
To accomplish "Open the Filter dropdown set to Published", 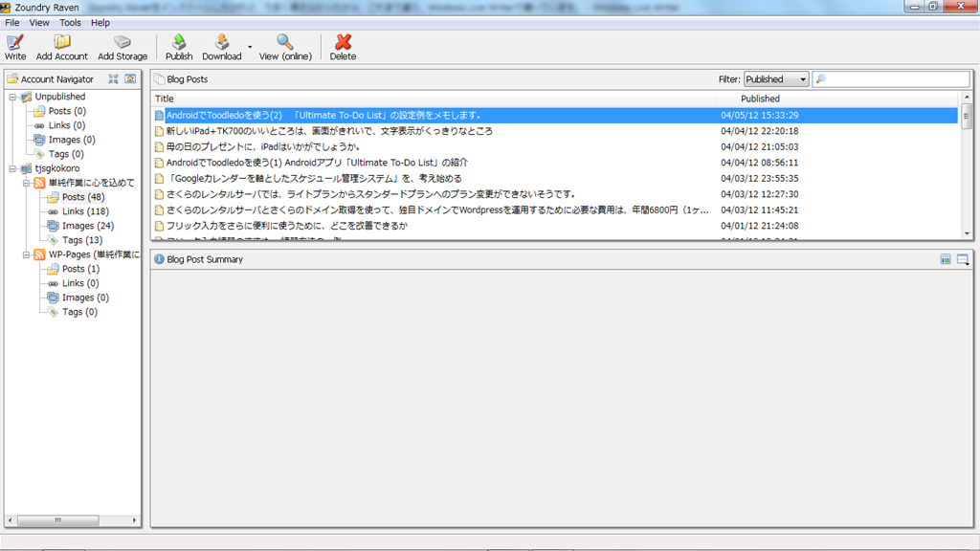I will [x=776, y=79].
